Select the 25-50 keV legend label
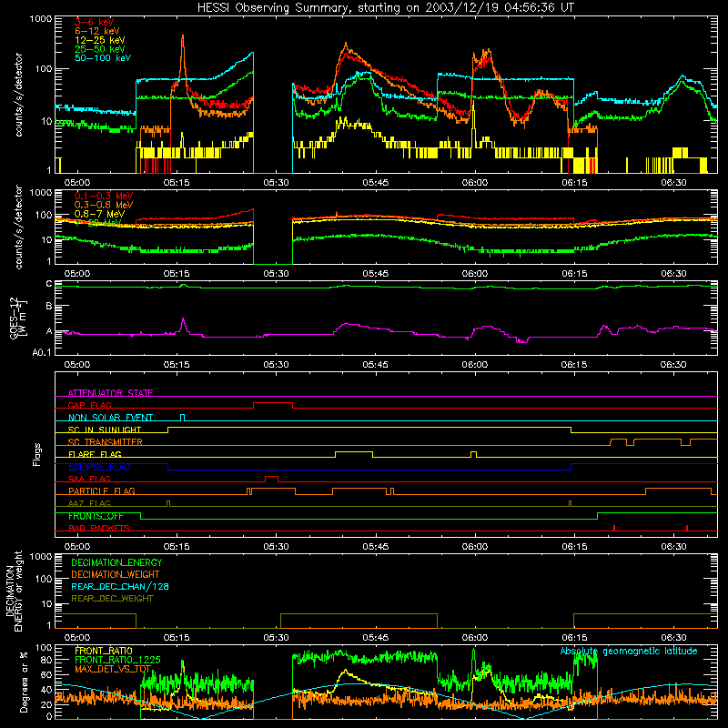 pos(100,49)
